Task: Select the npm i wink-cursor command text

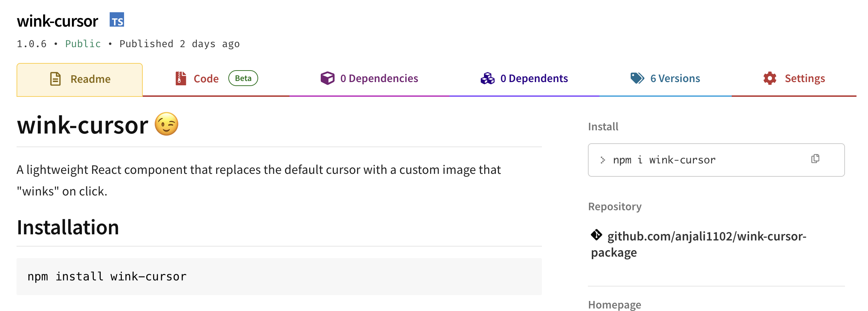Action: (664, 160)
